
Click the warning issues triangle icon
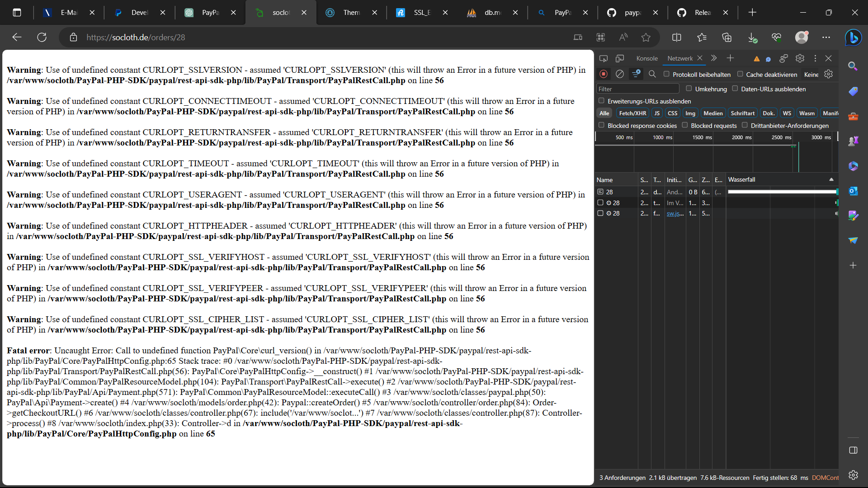756,59
